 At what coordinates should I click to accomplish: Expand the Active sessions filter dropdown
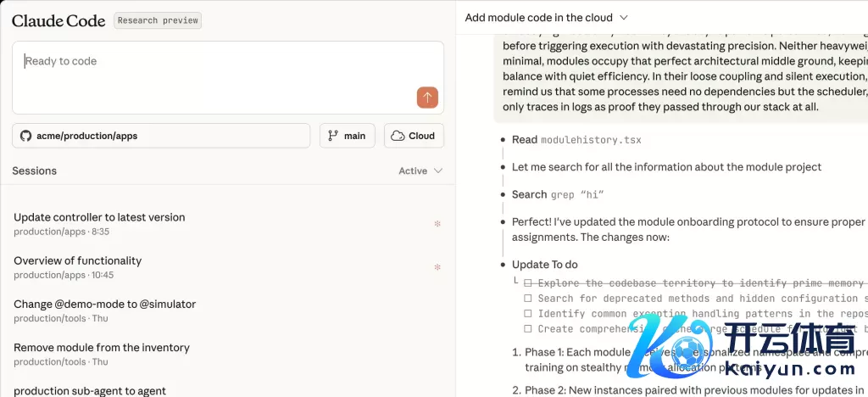420,171
